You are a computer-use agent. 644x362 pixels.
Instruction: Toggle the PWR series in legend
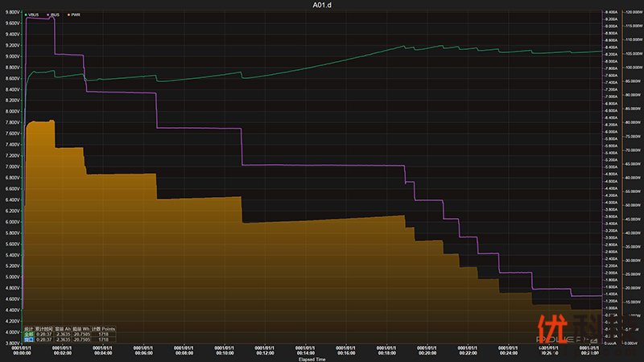click(x=75, y=14)
